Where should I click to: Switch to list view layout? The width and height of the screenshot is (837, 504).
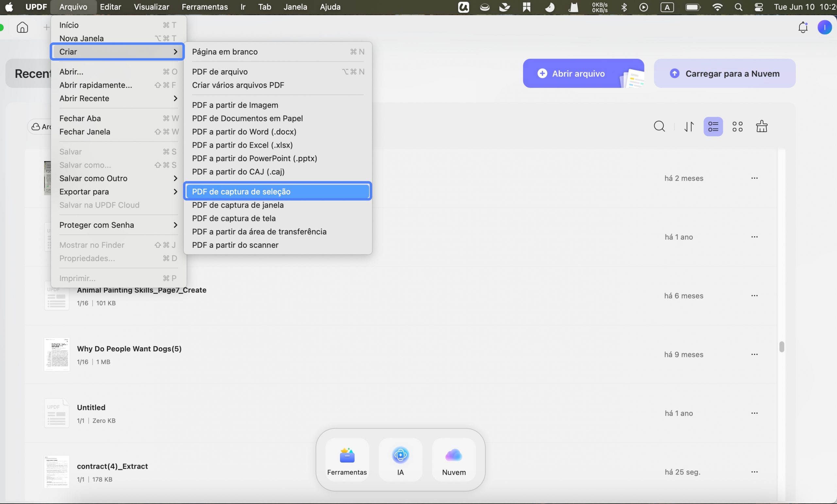[713, 127]
